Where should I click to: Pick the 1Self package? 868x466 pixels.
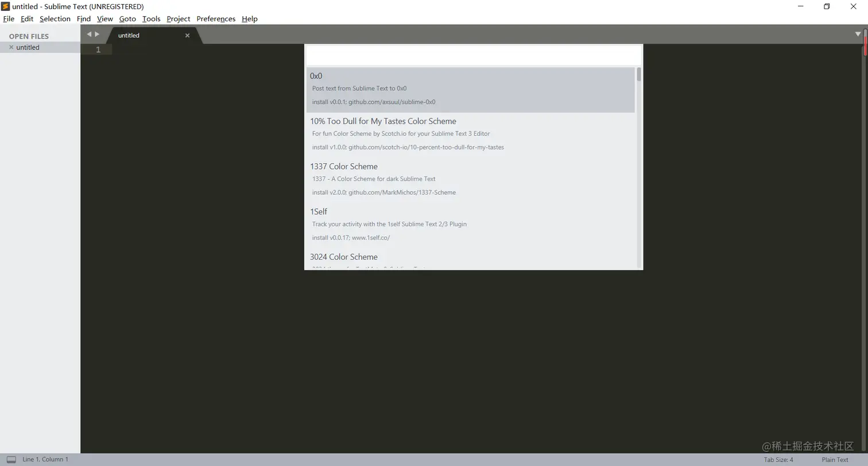(x=470, y=225)
